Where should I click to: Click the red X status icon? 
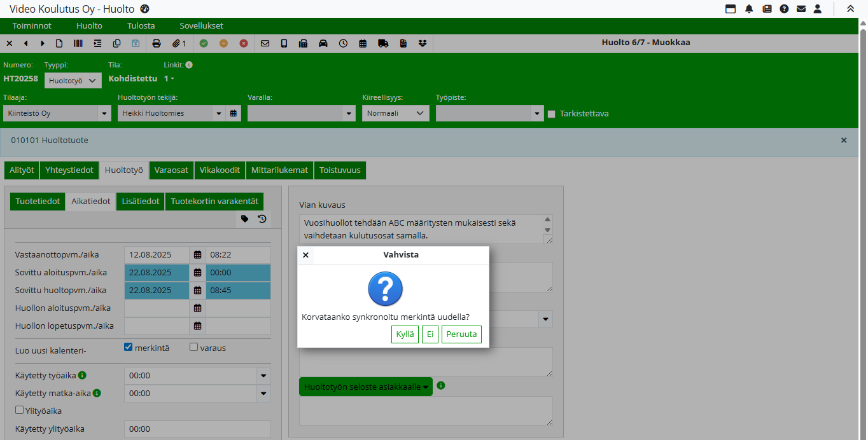pyautogui.click(x=244, y=43)
